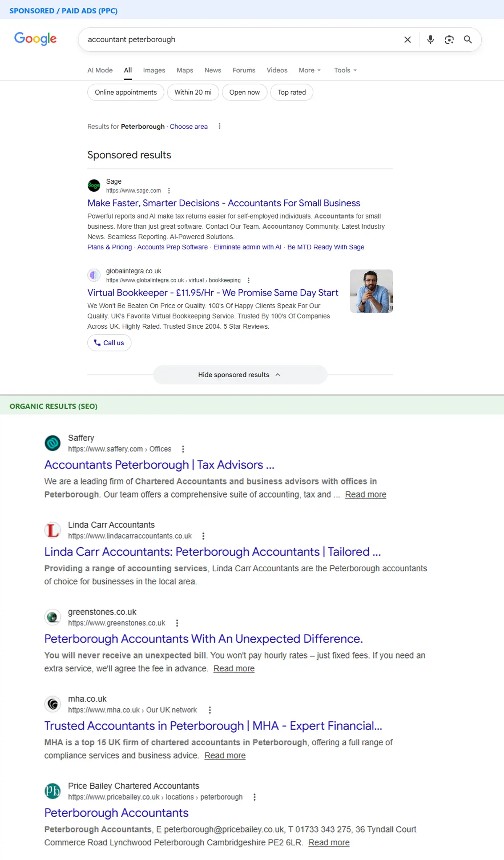Switch to AI Mode tab
The image size is (504, 860).
(x=100, y=70)
